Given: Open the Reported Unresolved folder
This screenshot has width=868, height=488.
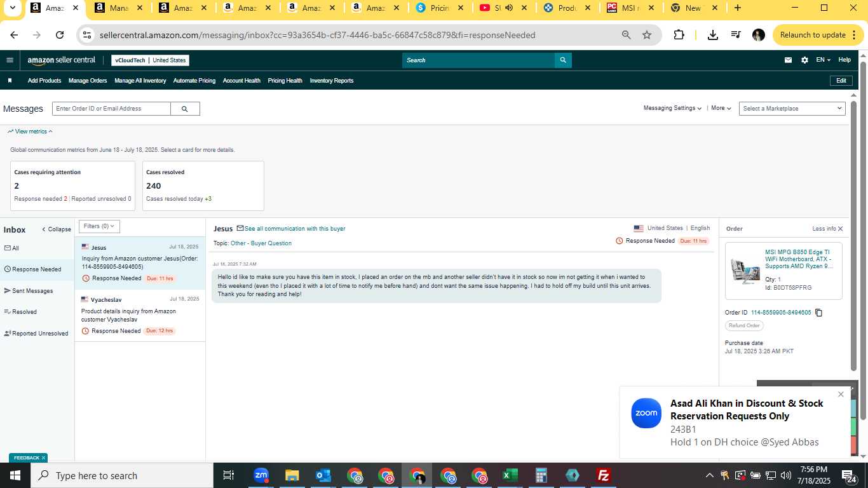Looking at the screenshot, I should coord(36,334).
